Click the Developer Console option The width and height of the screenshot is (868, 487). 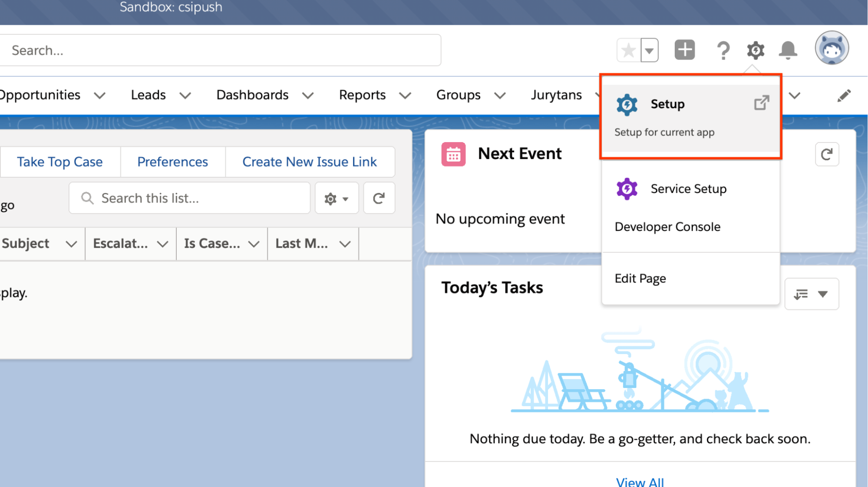[x=668, y=227]
